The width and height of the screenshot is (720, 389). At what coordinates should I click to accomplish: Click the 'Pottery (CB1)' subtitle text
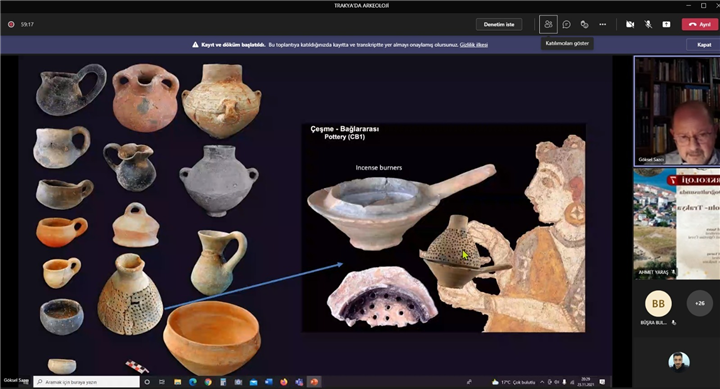point(344,137)
